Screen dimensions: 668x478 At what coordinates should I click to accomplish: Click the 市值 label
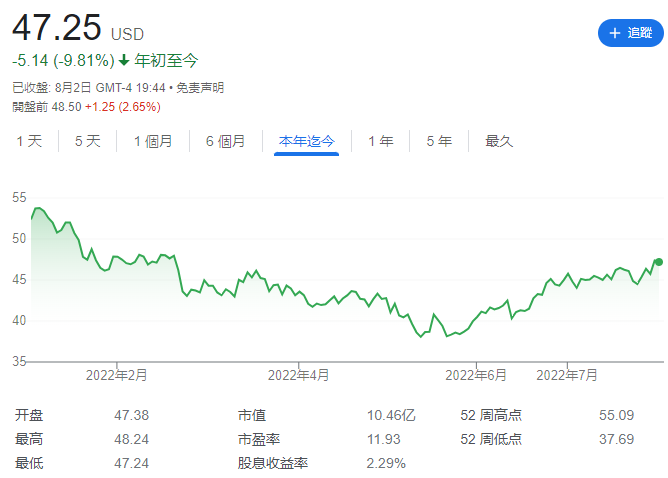tap(252, 415)
